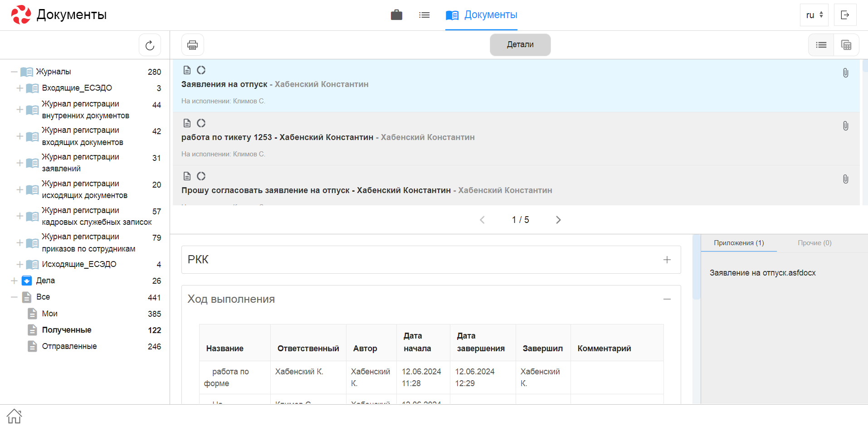Open the list icon in top navigation
868x426 pixels.
point(424,15)
